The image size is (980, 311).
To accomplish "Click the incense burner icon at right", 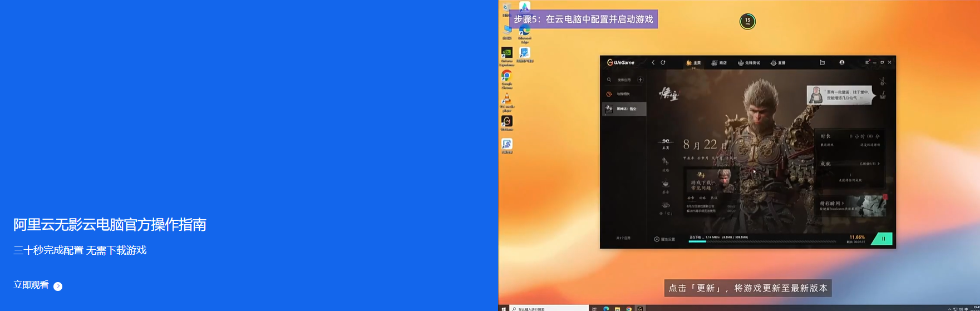I will click(x=883, y=95).
